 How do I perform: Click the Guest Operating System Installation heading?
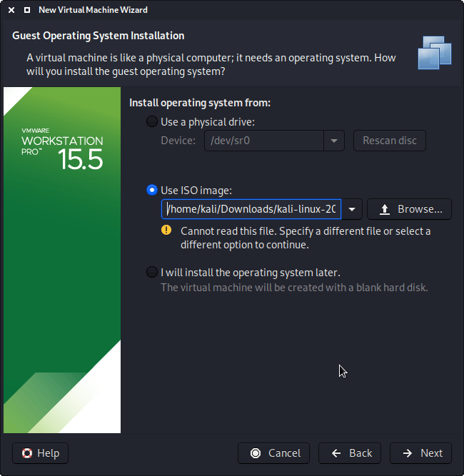99,36
